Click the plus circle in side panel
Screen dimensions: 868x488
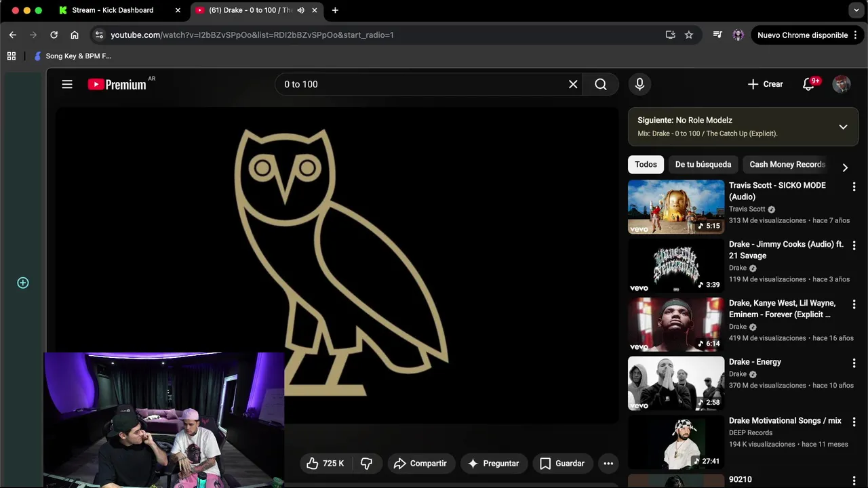coord(23,283)
